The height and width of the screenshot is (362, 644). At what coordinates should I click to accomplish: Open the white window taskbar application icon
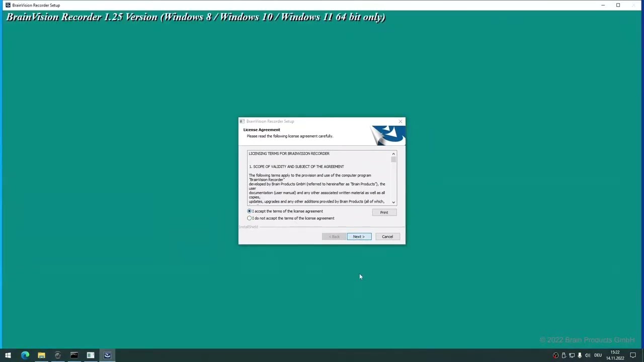(91, 355)
